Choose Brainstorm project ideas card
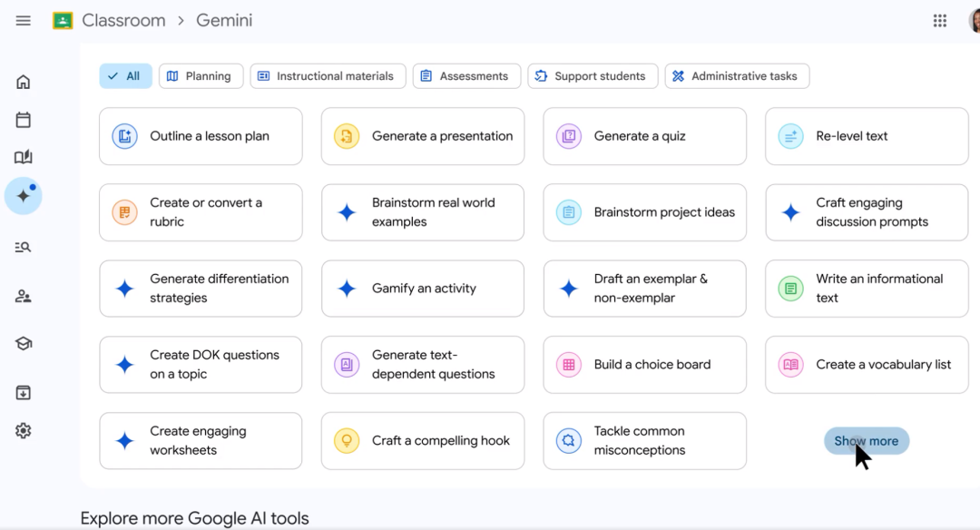 (644, 212)
